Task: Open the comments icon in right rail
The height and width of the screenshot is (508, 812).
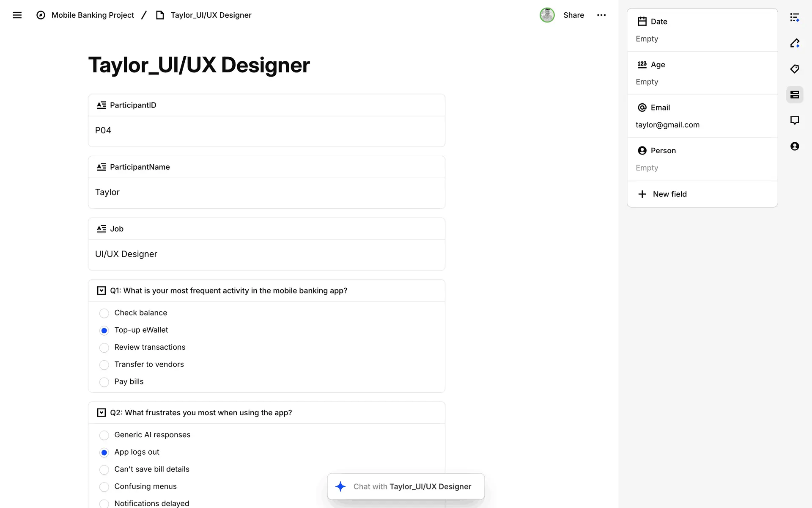Action: pos(795,121)
